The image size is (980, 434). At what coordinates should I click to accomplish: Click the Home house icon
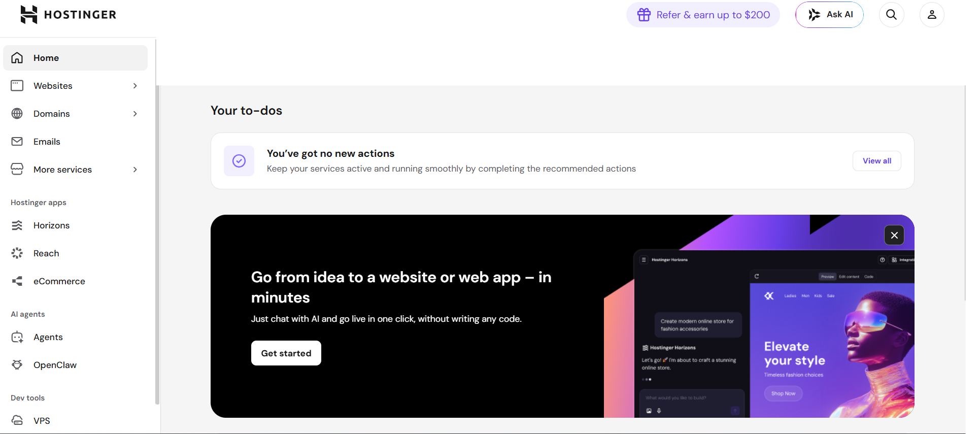[x=17, y=58]
